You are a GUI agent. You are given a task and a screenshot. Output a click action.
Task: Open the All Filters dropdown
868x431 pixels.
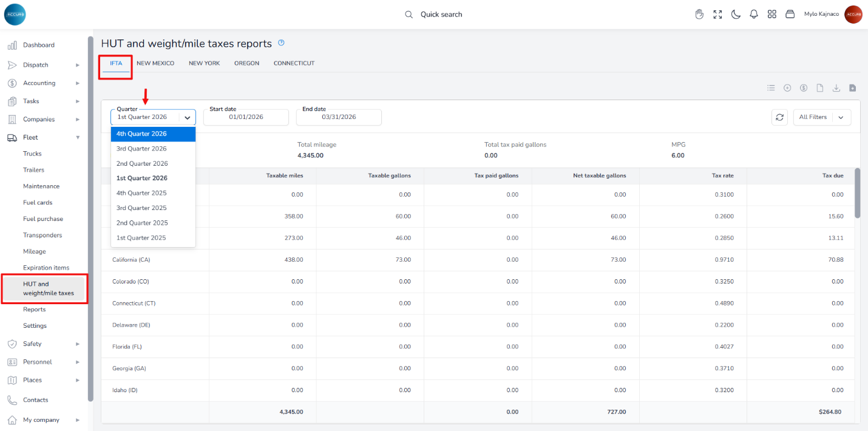(822, 117)
